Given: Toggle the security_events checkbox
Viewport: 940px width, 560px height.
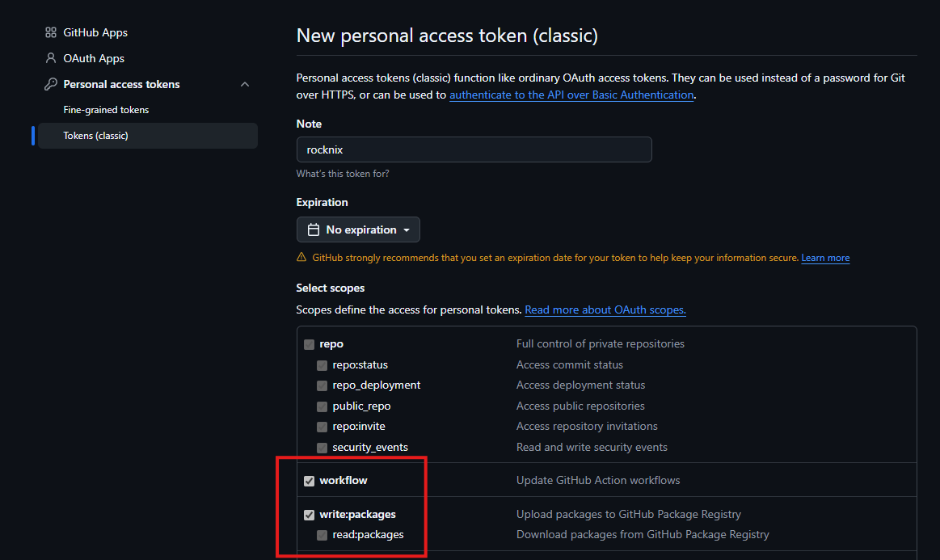Looking at the screenshot, I should click(x=322, y=448).
